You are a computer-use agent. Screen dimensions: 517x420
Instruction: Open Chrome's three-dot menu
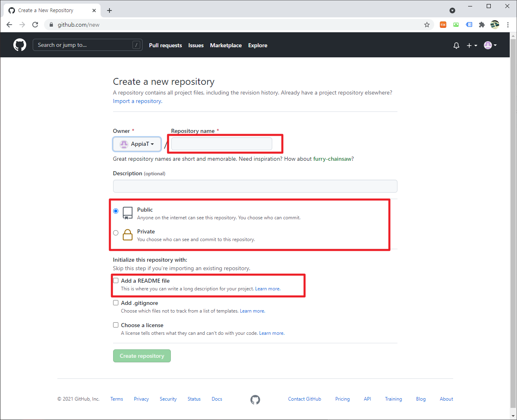click(x=508, y=25)
